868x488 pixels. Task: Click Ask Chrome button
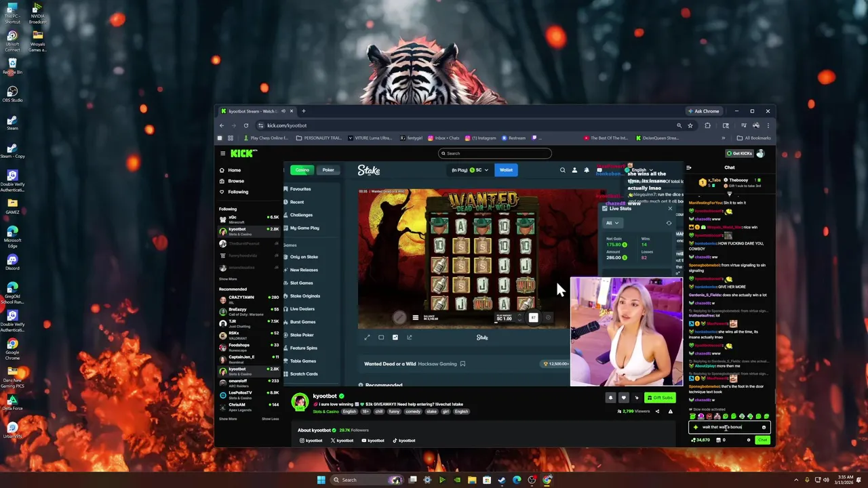[704, 111]
